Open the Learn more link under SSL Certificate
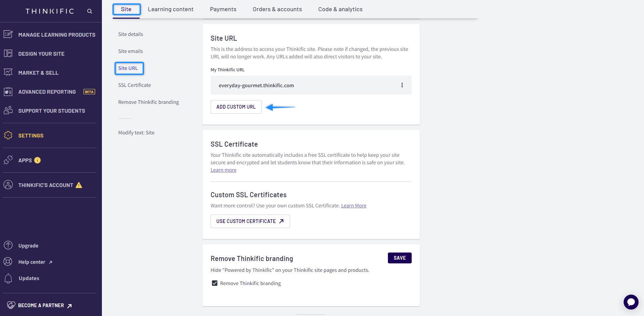Screen dimensions: 644x316 click(x=223, y=170)
